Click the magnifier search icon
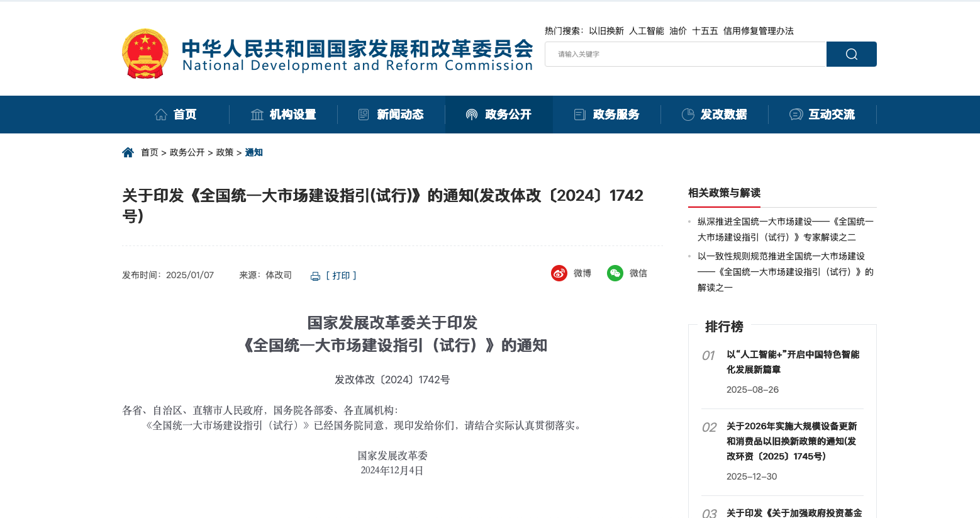 (851, 54)
